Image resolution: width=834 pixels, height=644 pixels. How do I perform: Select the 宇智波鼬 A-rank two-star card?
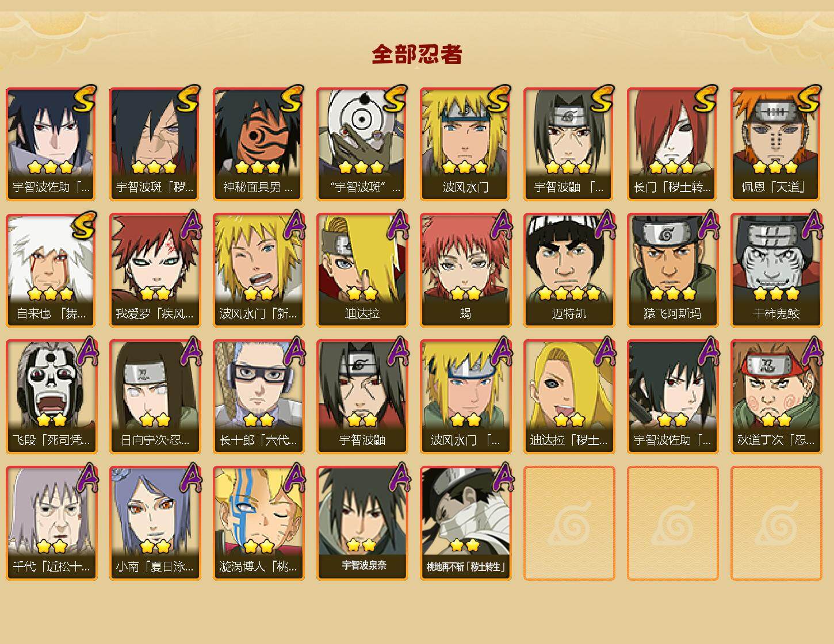[x=362, y=397]
